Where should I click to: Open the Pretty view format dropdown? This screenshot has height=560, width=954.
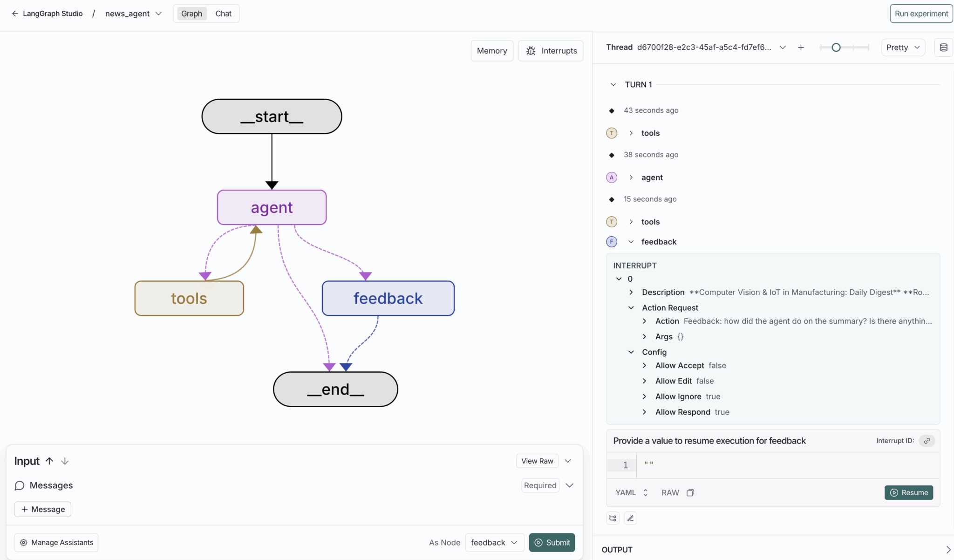(x=902, y=47)
